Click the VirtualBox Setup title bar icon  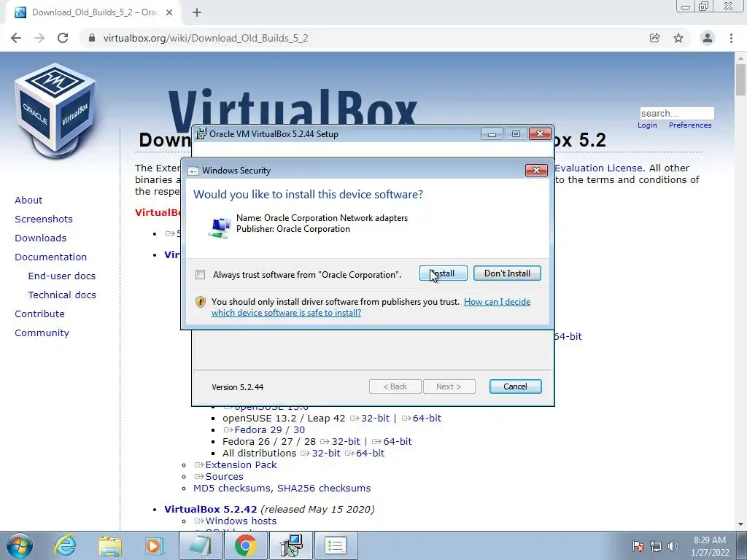coord(201,134)
